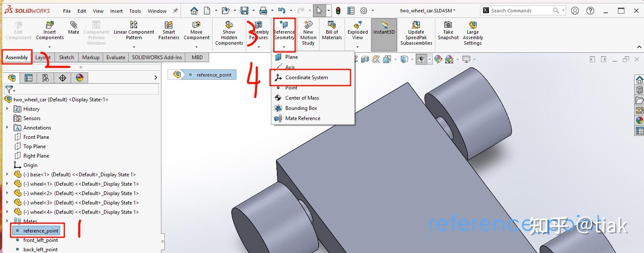Image resolution: width=644 pixels, height=253 pixels.
Task: Click the Search Commands input field
Action: 518,10
